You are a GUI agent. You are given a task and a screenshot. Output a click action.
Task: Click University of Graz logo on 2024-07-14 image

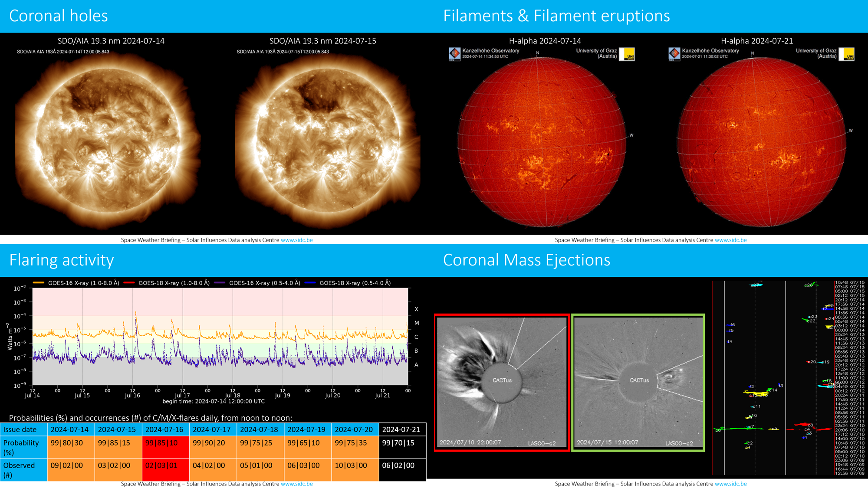(x=626, y=54)
